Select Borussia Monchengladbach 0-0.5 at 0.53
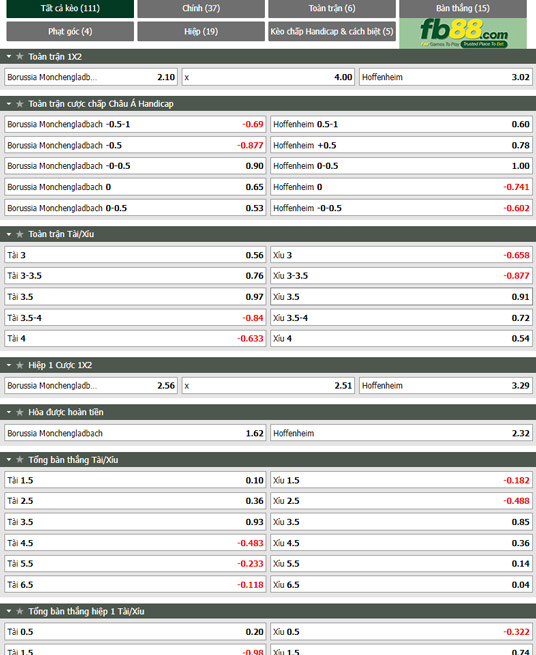 pos(135,208)
